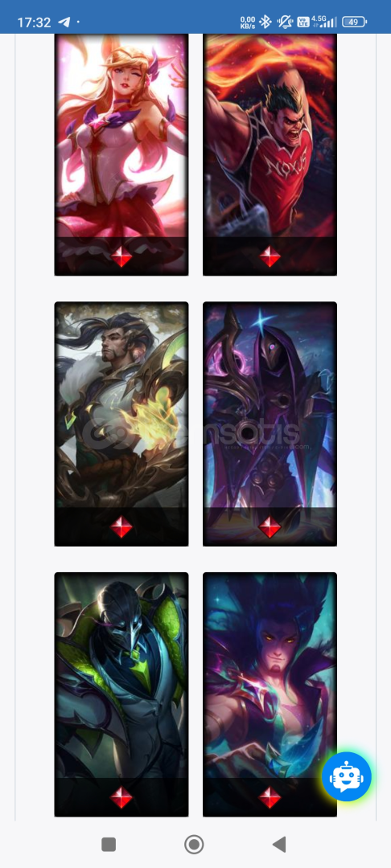The width and height of the screenshot is (391, 868).
Task: Tap red gem under pink fox-eared girl
Action: pyautogui.click(x=121, y=256)
